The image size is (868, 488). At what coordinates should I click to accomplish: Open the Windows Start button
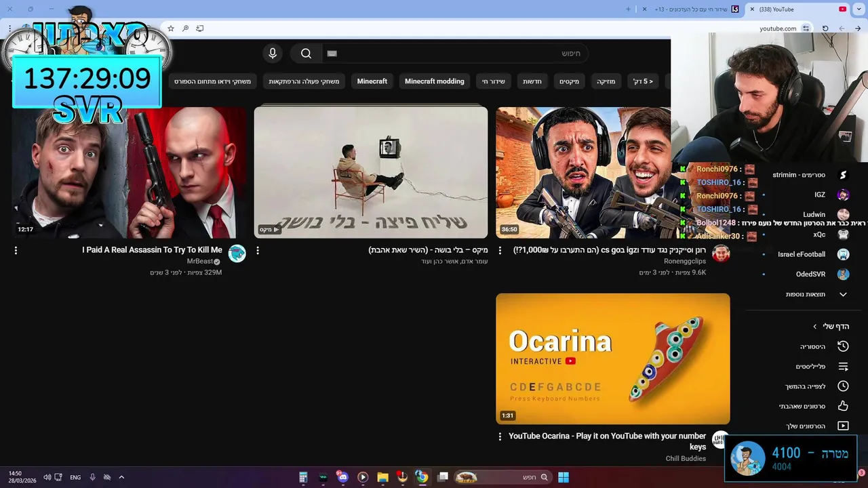pos(564,477)
